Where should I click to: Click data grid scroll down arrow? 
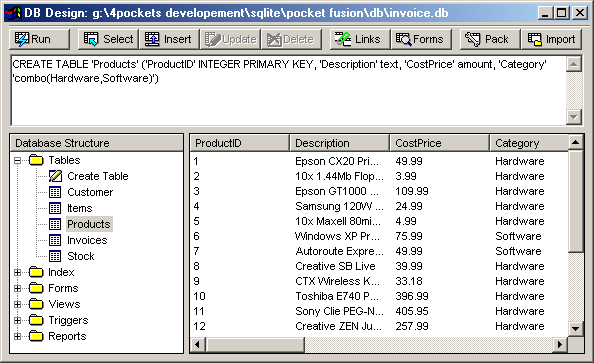point(576,329)
